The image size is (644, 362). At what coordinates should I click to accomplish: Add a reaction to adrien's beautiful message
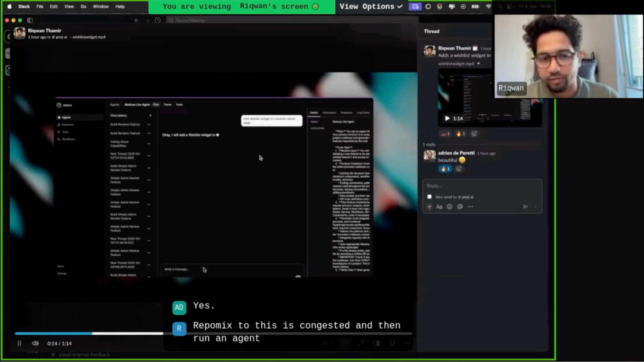pos(459,169)
